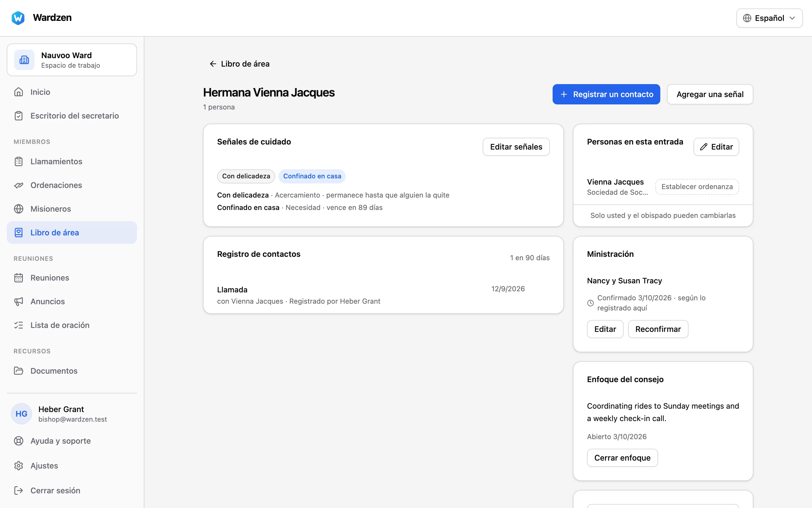Image resolution: width=812 pixels, height=508 pixels.
Task: Click the Con delicadeza signal chip
Action: pyautogui.click(x=246, y=176)
